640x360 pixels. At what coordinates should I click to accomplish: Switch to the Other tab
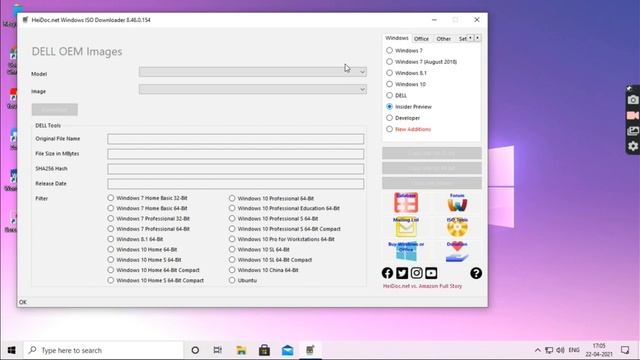point(443,39)
